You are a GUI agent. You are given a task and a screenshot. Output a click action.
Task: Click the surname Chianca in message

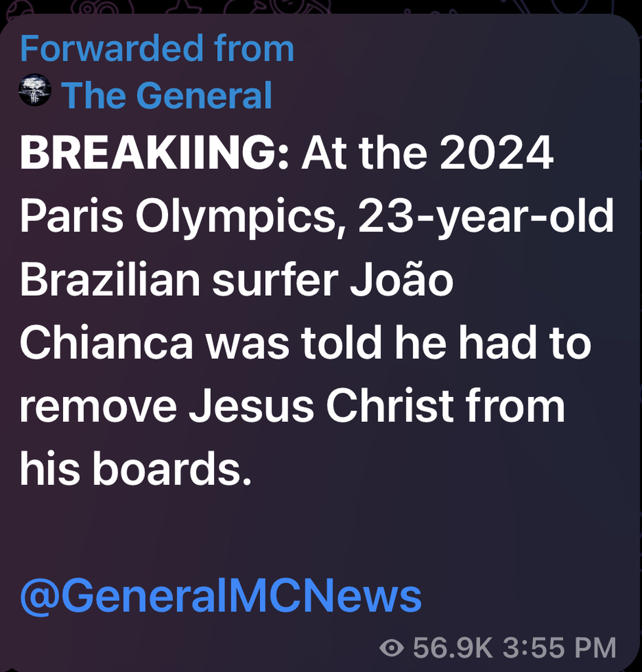pyautogui.click(x=106, y=343)
